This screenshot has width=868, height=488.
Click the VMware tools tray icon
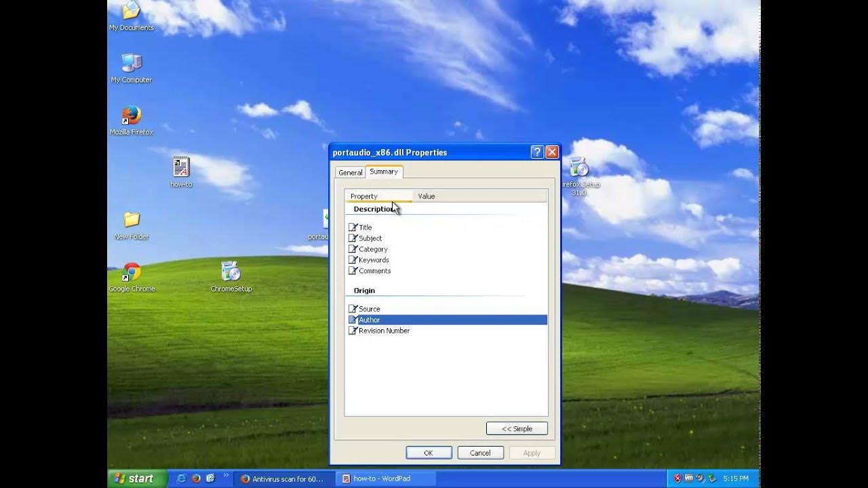(689, 479)
